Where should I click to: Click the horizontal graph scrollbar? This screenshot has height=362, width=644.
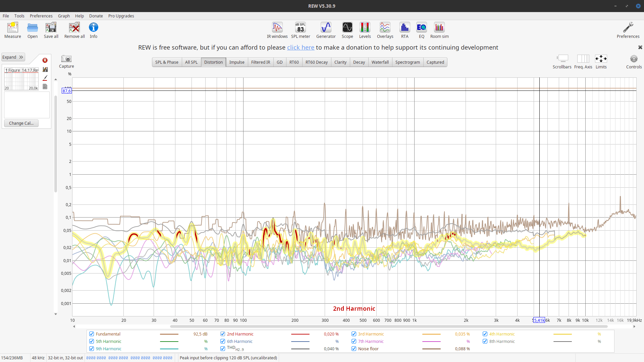point(389,326)
